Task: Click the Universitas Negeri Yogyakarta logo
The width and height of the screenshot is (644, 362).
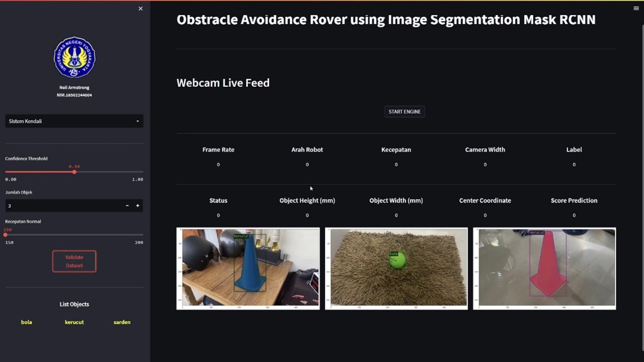Action: coord(75,57)
